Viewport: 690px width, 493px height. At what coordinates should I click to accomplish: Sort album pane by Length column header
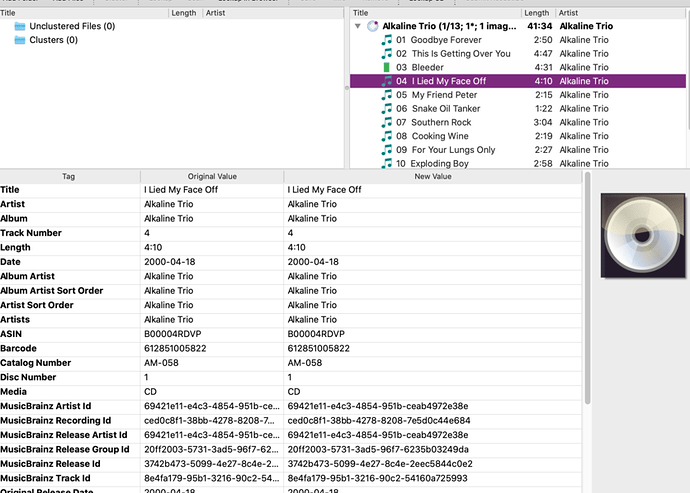click(x=538, y=13)
